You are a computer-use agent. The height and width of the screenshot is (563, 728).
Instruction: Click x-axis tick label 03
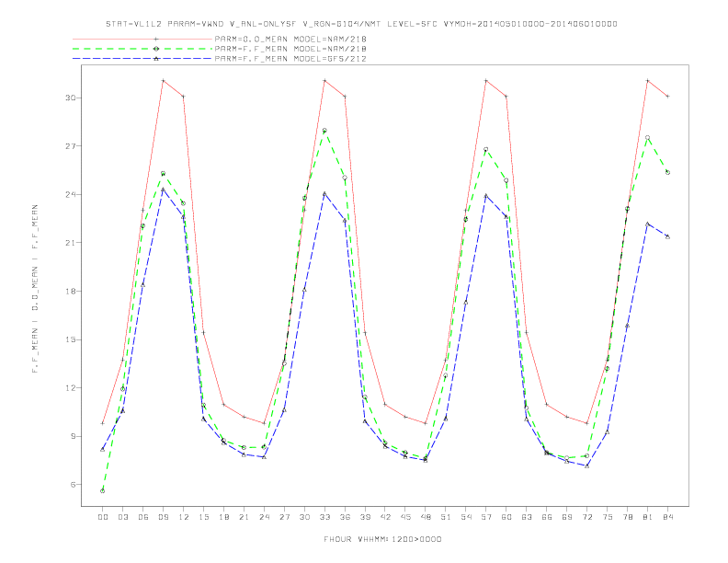point(122,517)
